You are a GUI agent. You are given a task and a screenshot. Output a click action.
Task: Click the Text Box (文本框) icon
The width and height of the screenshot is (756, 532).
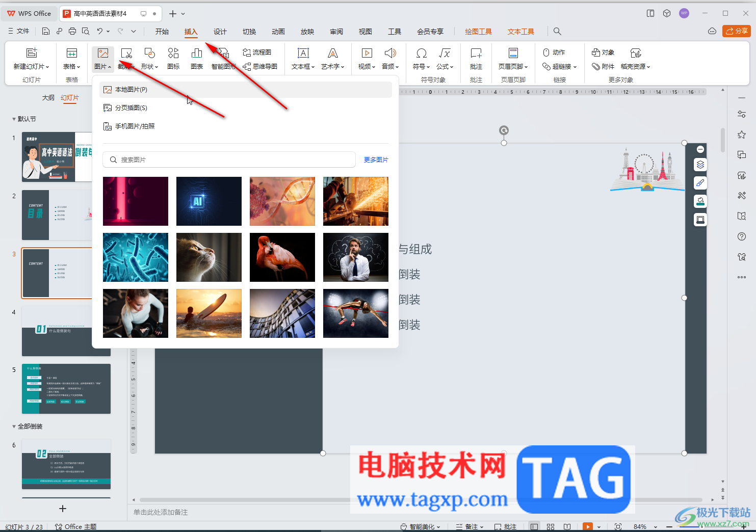click(x=303, y=53)
